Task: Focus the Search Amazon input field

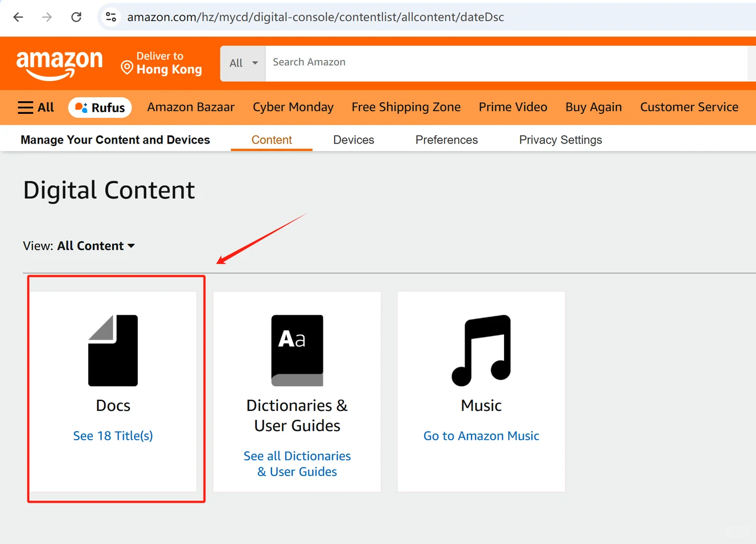Action: [504, 62]
